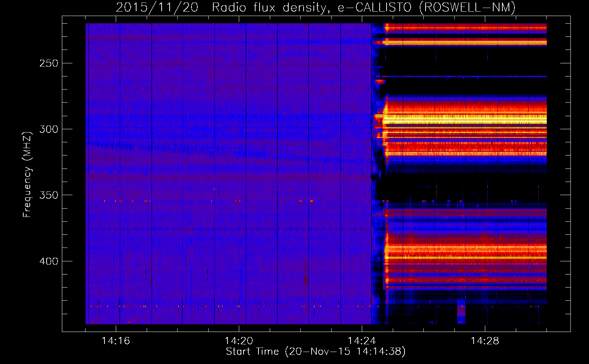The image size is (589, 364).
Task: Click the bright yellow band just above 300 MHz
Action: 466,119
